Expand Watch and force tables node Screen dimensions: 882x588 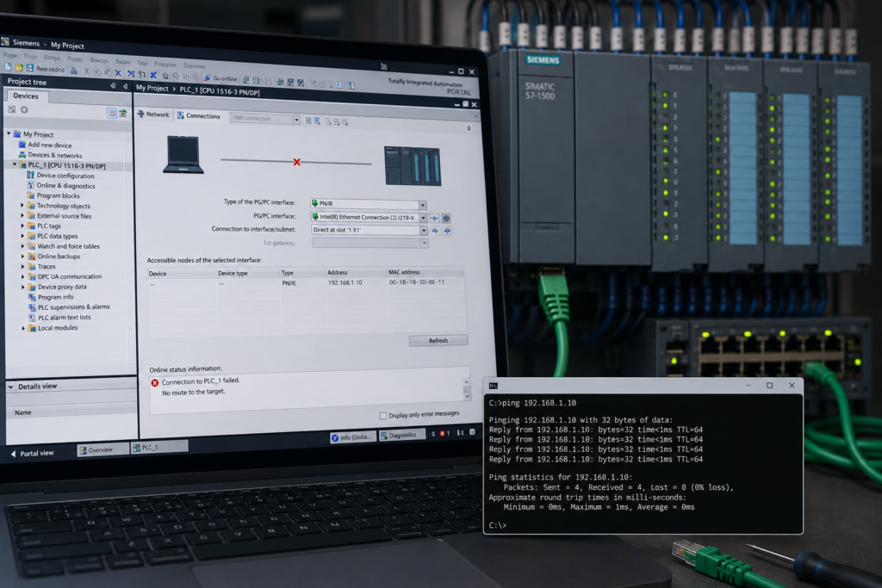click(23, 245)
